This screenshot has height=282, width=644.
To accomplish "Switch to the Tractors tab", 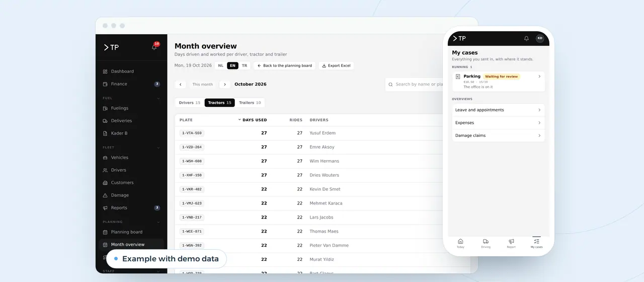I will click(x=219, y=103).
